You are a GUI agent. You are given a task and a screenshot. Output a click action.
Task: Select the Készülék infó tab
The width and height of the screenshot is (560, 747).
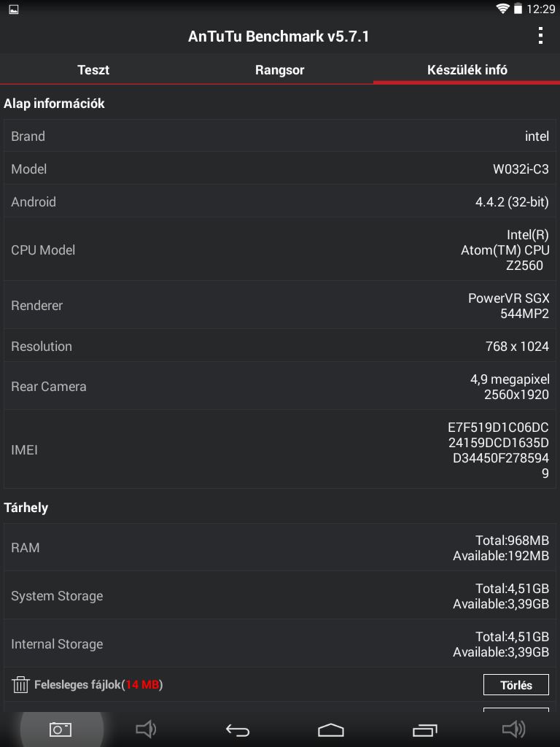(x=467, y=69)
